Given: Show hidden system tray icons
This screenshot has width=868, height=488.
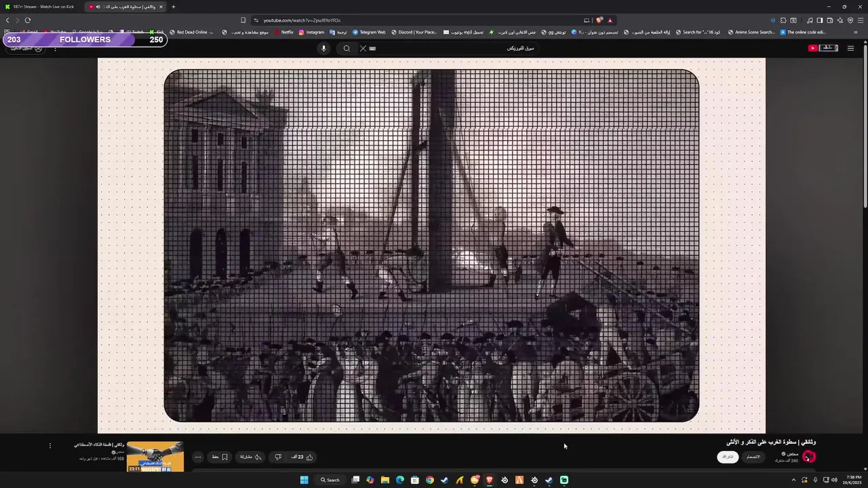Looking at the screenshot, I should [793, 480].
